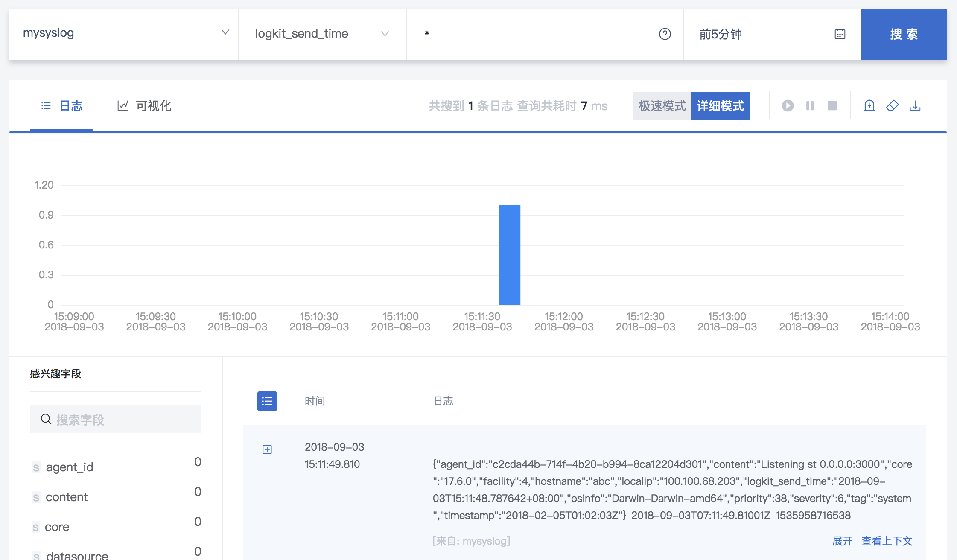Open the 前5分钟 time range picker
The image size is (957, 560).
tap(772, 34)
